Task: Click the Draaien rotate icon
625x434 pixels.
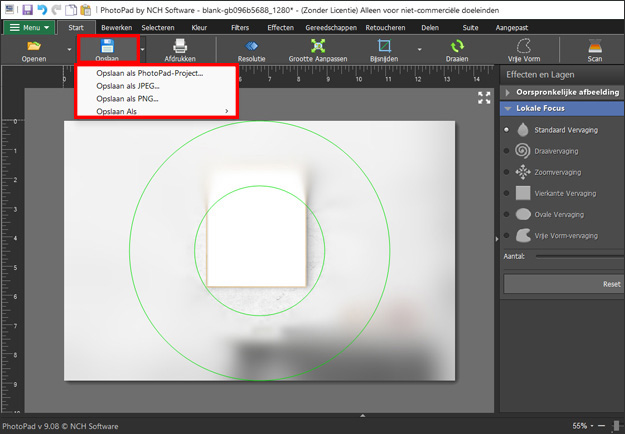Action: (457, 46)
